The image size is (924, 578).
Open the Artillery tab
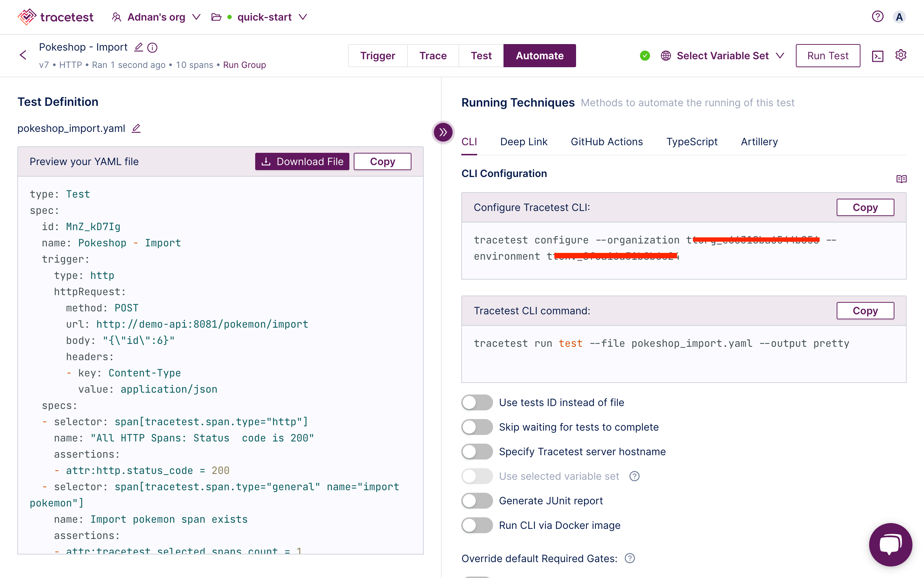pos(759,142)
